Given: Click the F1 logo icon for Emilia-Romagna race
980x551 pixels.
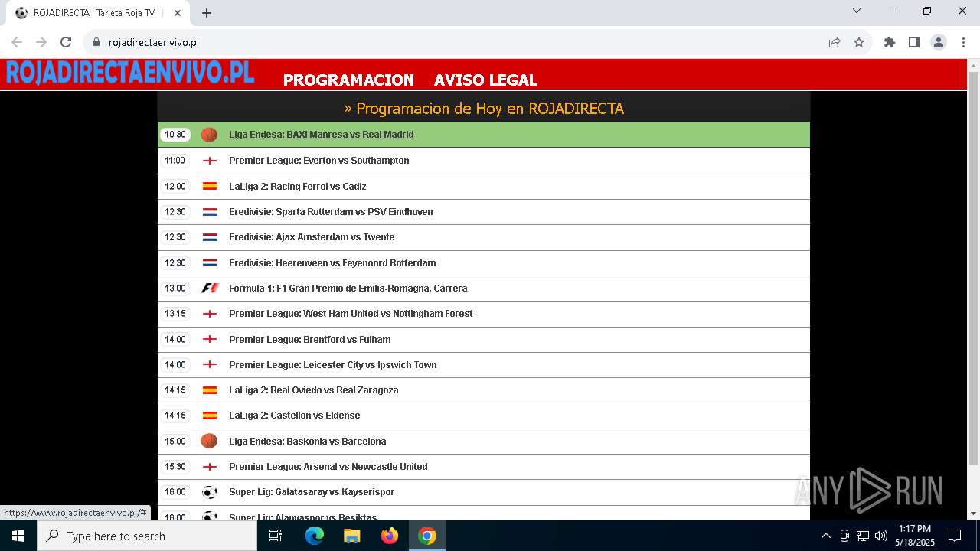Looking at the screenshot, I should pyautogui.click(x=209, y=289).
